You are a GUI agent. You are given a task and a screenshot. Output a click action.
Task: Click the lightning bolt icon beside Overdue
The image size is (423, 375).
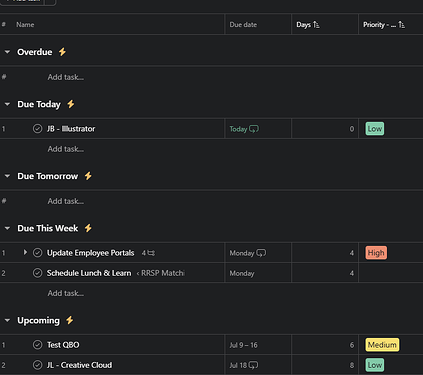point(62,52)
